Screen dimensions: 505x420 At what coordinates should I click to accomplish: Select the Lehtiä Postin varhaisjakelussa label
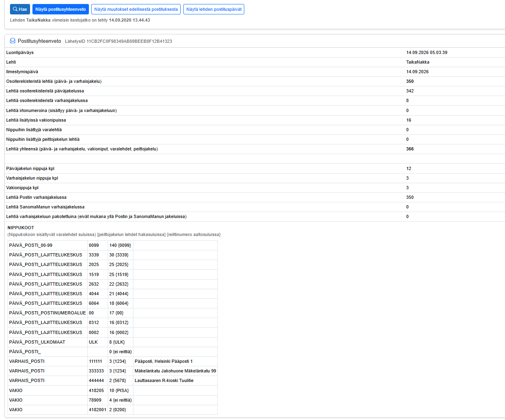[36, 197]
